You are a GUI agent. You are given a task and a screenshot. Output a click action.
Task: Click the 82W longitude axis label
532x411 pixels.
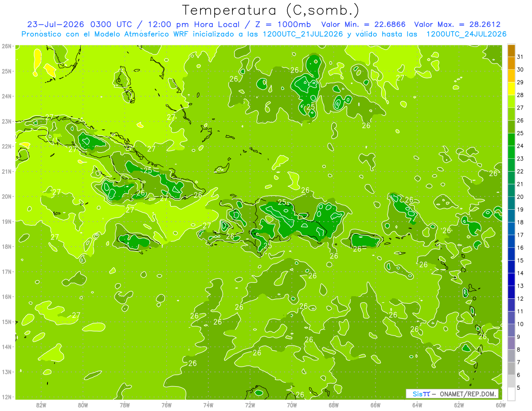41,405
